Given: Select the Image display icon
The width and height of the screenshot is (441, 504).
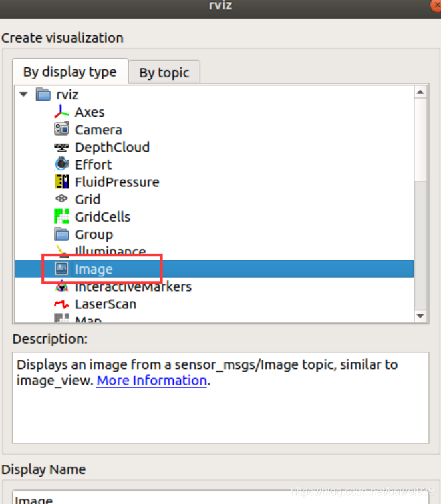Looking at the screenshot, I should [61, 269].
